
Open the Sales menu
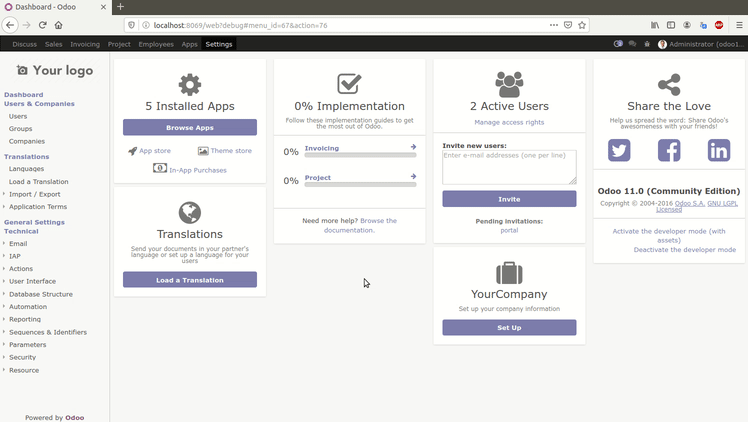pyautogui.click(x=53, y=44)
